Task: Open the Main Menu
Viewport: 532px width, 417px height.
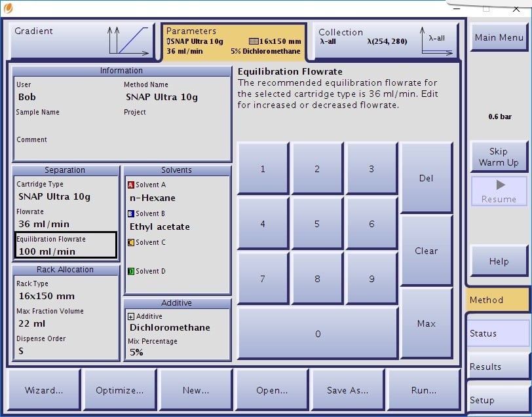Action: (499, 38)
